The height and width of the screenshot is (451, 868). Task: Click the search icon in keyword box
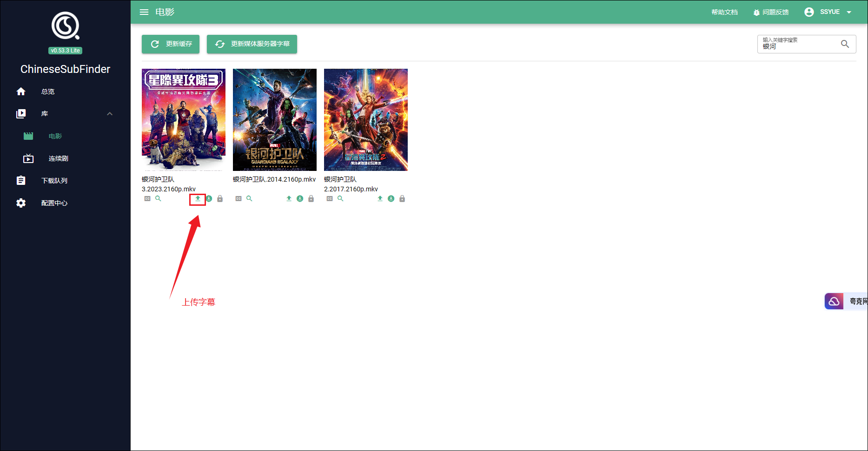pyautogui.click(x=845, y=44)
